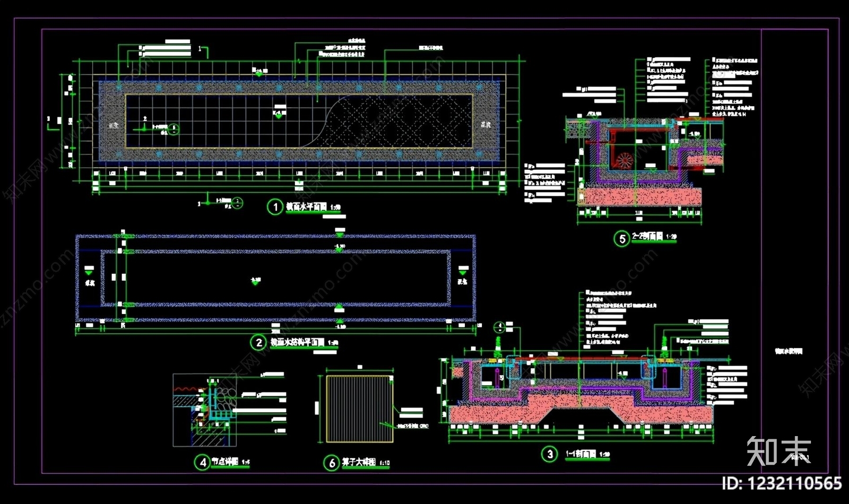Screen dimensions: 849x504
Task: Click the circled 4 beside the node detail title
Action: [x=202, y=462]
